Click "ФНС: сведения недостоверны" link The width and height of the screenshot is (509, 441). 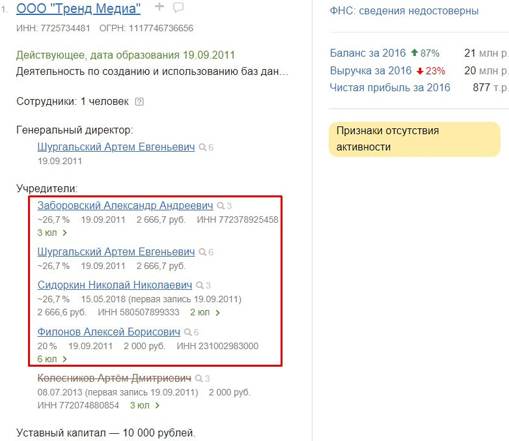404,11
